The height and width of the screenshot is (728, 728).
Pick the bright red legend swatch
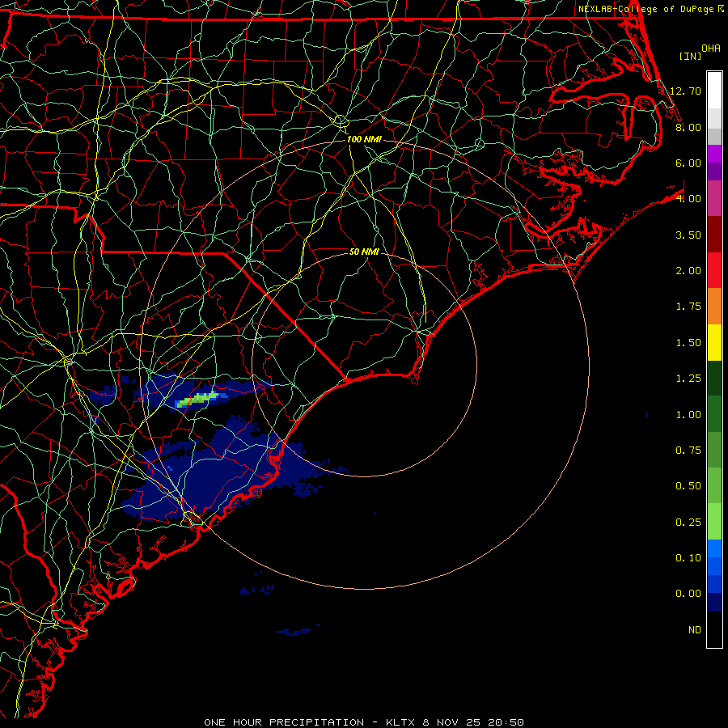[x=714, y=270]
